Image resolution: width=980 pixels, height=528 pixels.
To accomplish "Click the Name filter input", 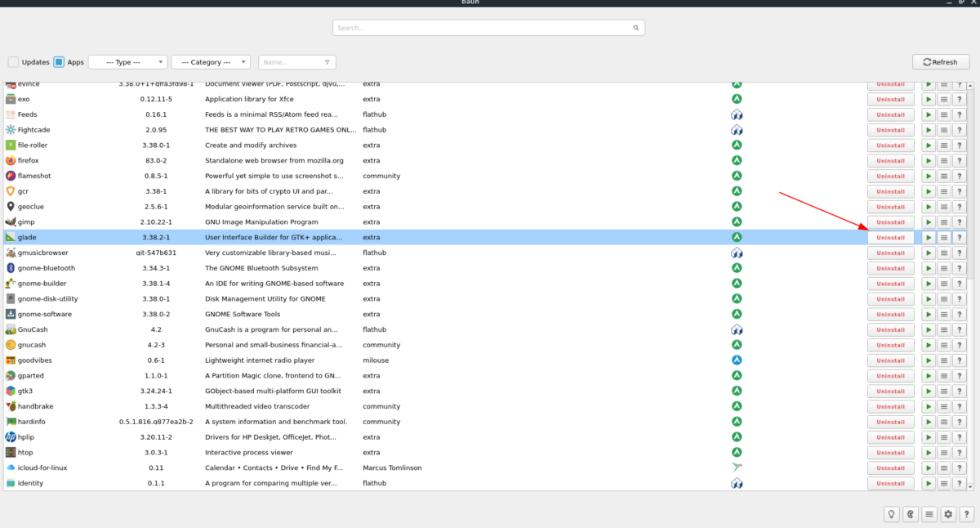I will point(297,62).
